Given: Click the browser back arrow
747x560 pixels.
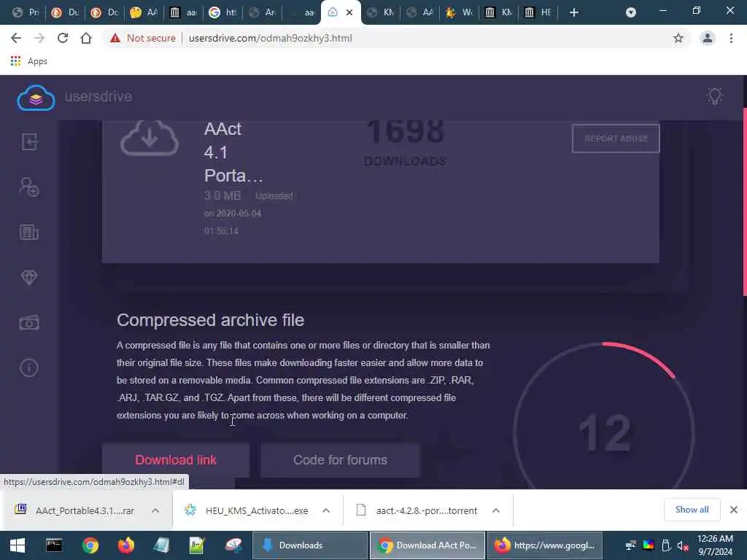Looking at the screenshot, I should (x=16, y=38).
